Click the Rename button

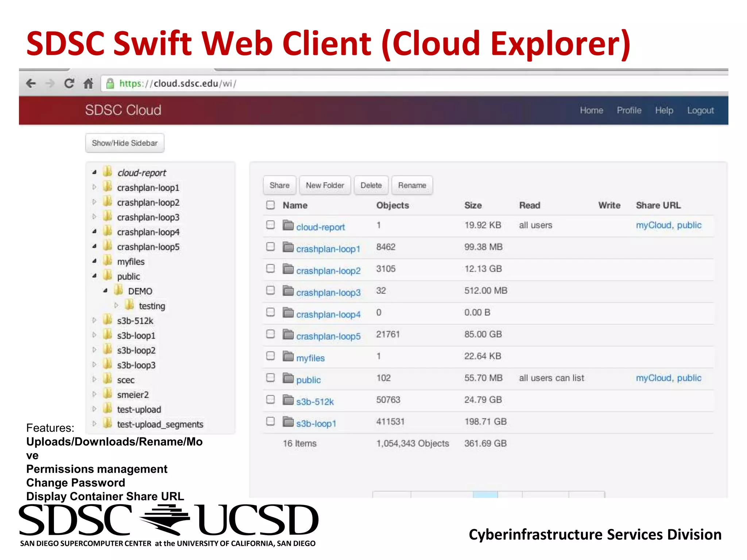coord(412,185)
